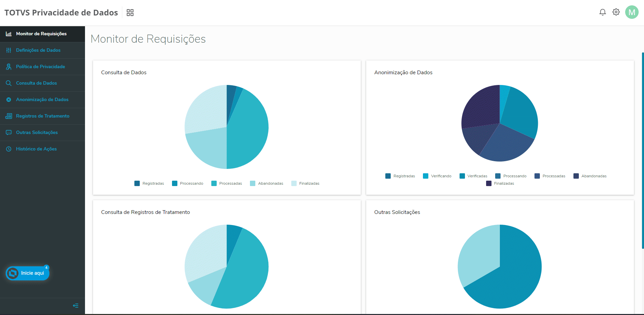Screen dimensions: 644x315
Task: Toggle Registradas legend in Consulta de Dados chart
Action: 149,183
